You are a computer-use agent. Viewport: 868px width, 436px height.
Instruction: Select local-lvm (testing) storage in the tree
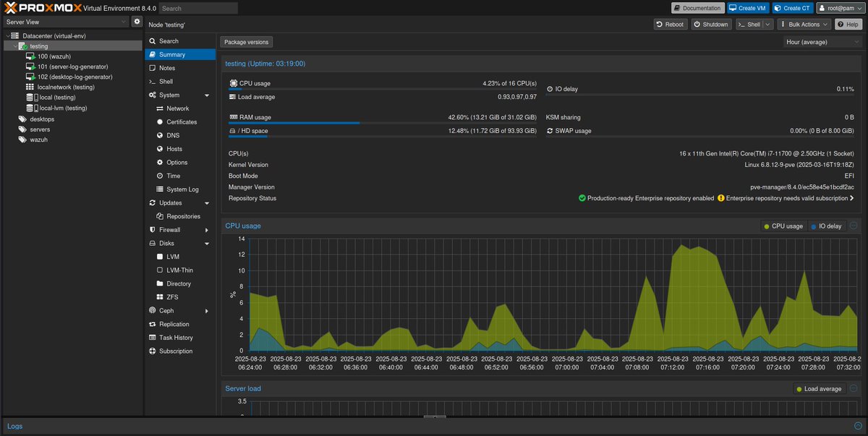coord(72,108)
